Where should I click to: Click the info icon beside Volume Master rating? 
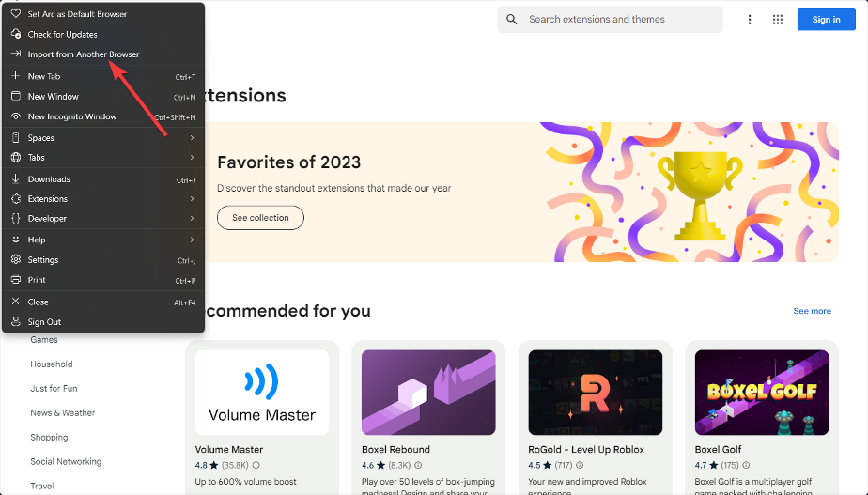tap(256, 465)
